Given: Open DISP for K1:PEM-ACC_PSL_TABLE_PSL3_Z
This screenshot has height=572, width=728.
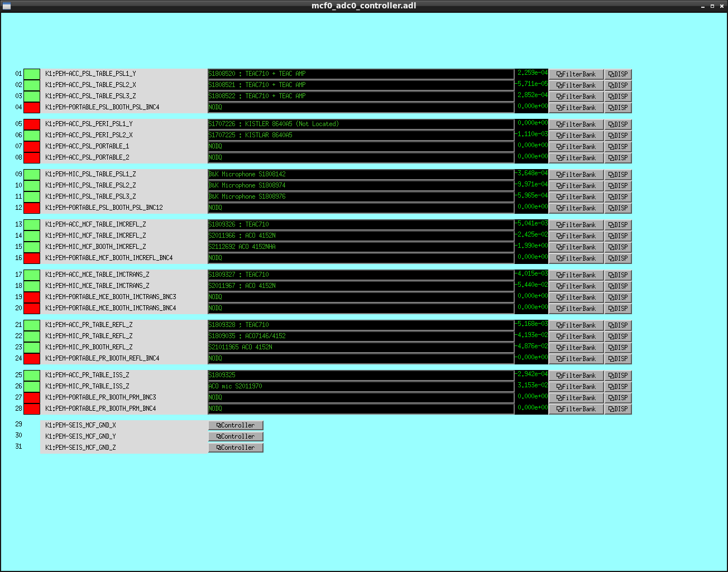Looking at the screenshot, I should click(618, 97).
